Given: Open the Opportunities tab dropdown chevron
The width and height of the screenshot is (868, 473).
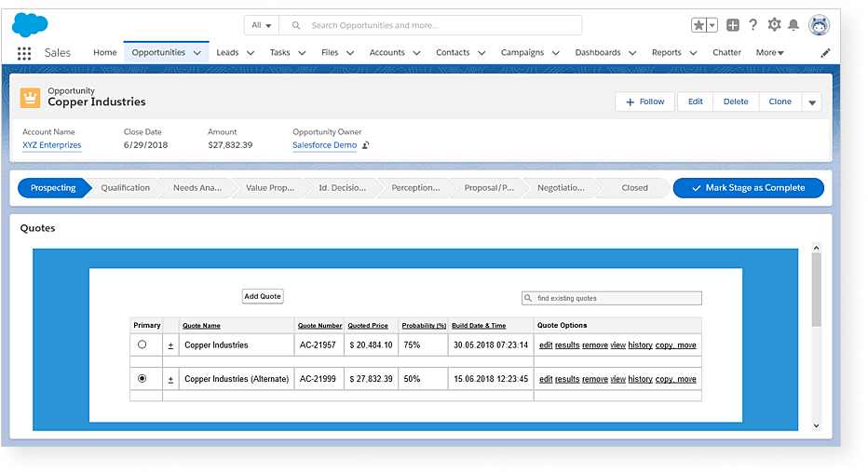Looking at the screenshot, I should click(197, 53).
